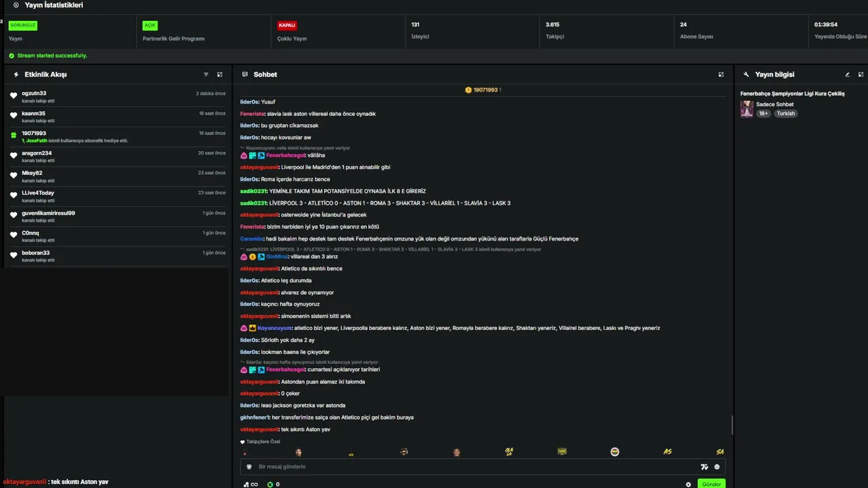This screenshot has width=868, height=488.
Task: Open lider0s from the 'Yusuf' message
Action: click(250, 102)
